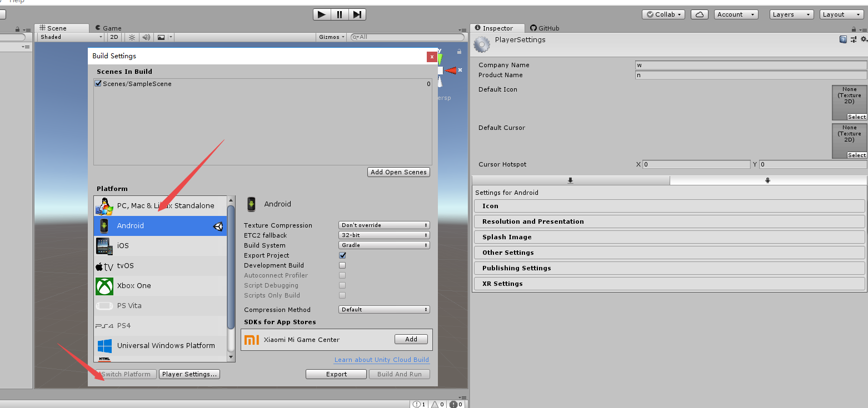The height and width of the screenshot is (408, 868).
Task: Click the PlayerSettings presets slider icon
Action: click(x=854, y=39)
